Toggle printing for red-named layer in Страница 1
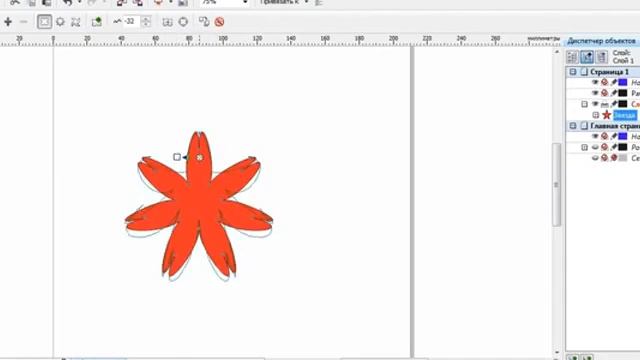This screenshot has width=640, height=360. pyautogui.click(x=604, y=104)
